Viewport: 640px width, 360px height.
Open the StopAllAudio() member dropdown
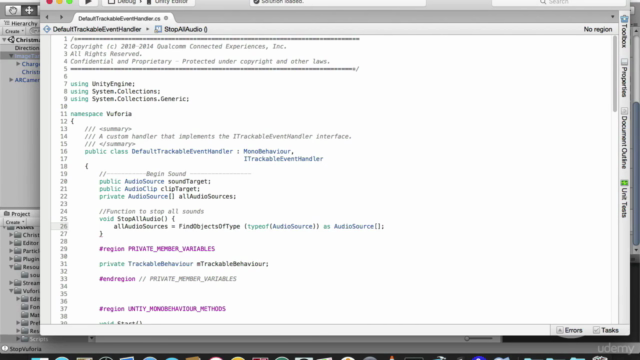[x=182, y=29]
